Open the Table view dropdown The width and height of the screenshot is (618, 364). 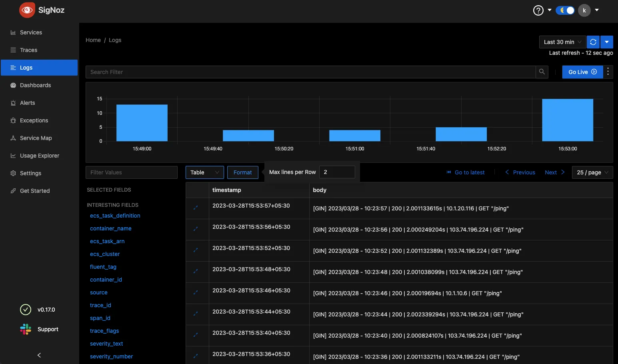(205, 172)
